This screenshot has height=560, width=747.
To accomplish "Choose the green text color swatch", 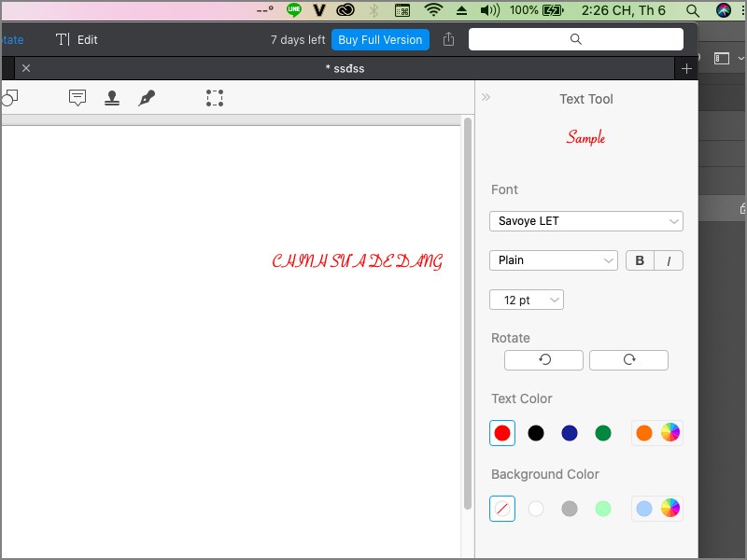I will pos(603,433).
